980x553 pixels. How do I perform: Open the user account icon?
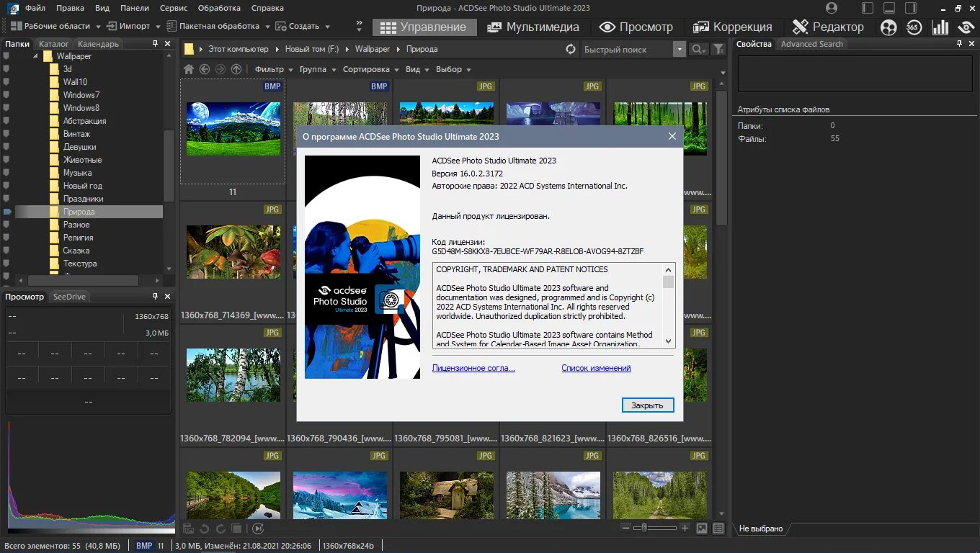point(832,8)
